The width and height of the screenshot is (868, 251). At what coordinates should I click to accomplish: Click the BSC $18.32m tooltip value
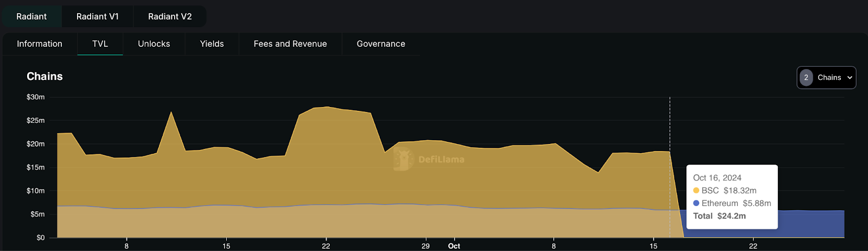click(x=740, y=191)
